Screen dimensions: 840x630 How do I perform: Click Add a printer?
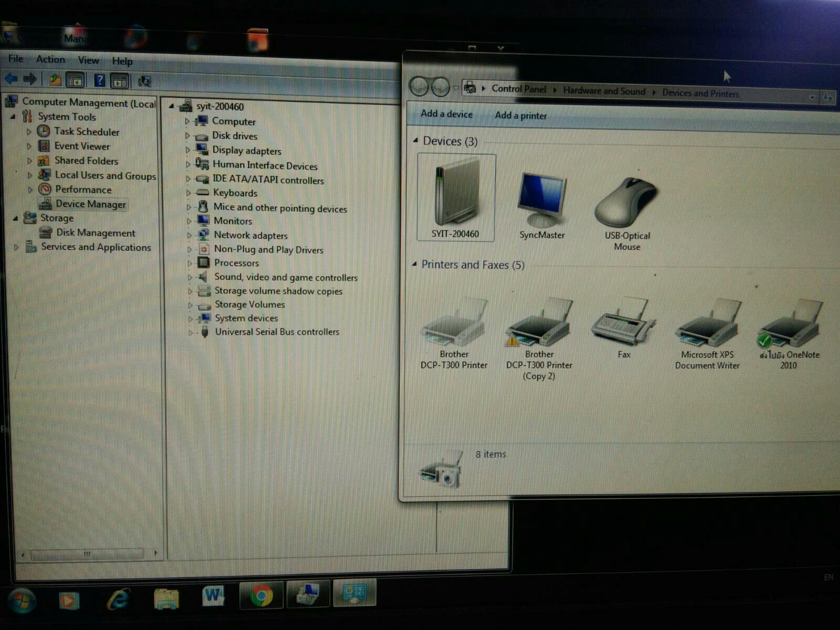click(520, 115)
